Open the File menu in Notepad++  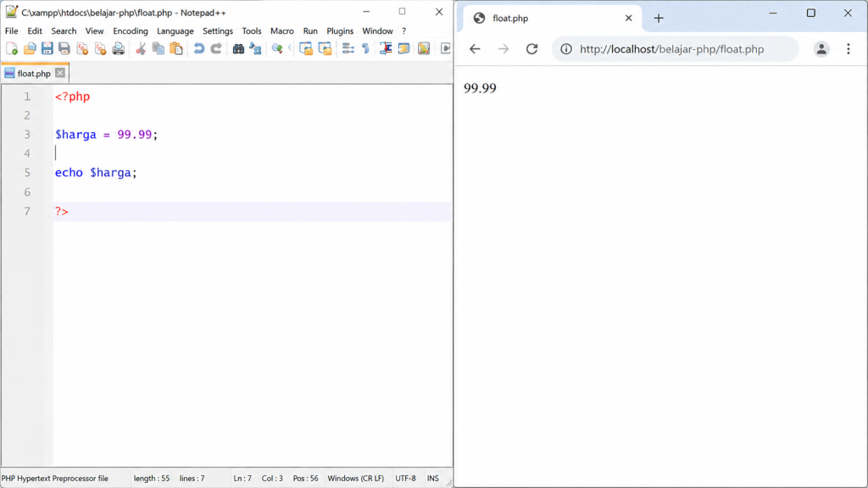coord(12,31)
